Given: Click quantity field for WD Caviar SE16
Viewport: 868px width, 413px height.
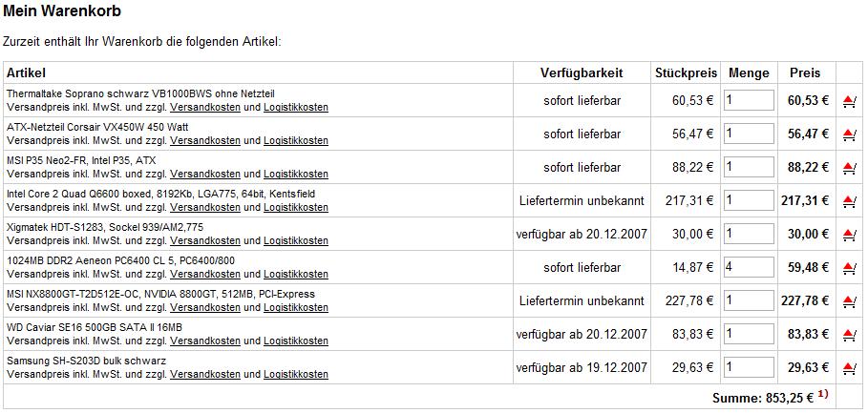Looking at the screenshot, I should pyautogui.click(x=749, y=334).
